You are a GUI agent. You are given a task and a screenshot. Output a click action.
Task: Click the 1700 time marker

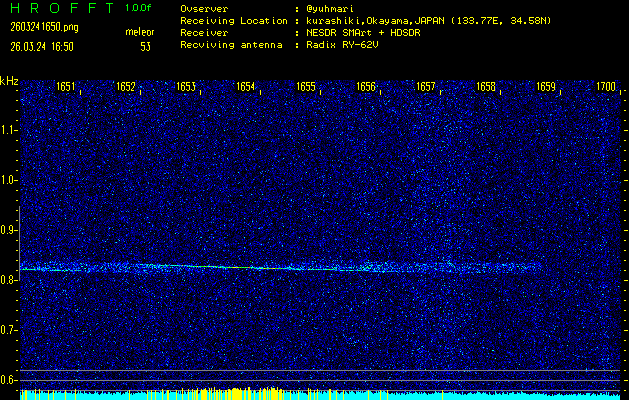click(x=606, y=87)
